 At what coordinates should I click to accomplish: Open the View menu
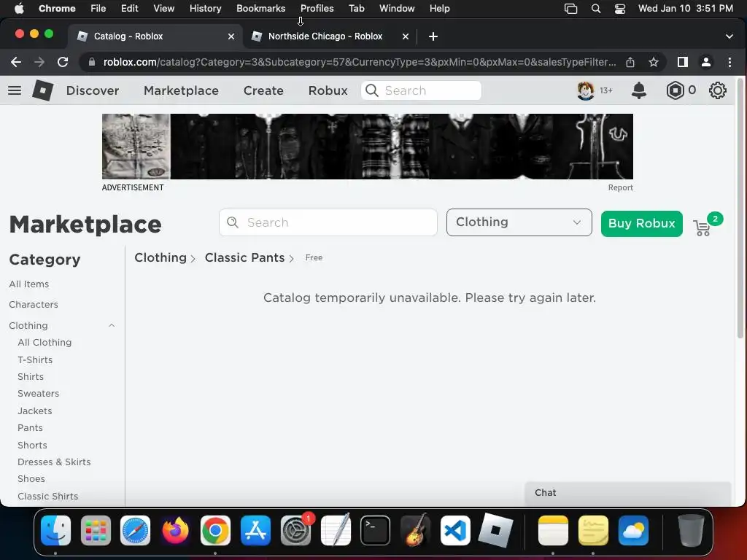164,9
